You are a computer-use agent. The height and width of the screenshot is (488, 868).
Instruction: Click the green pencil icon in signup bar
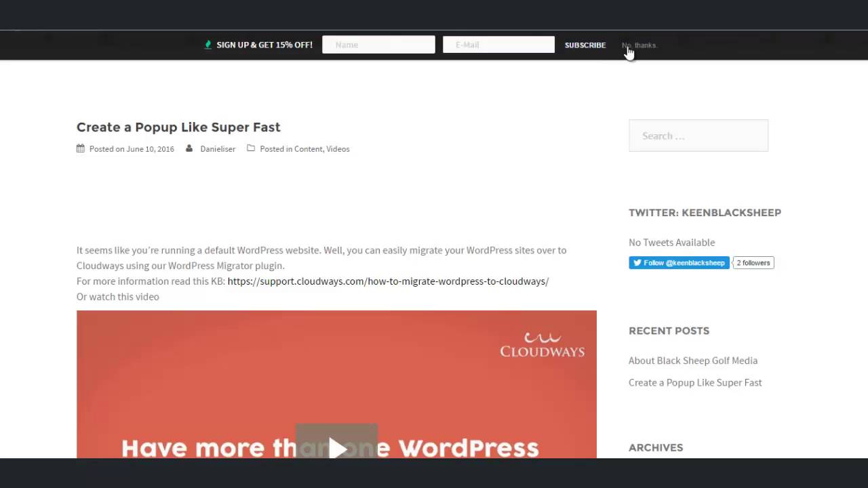(208, 45)
